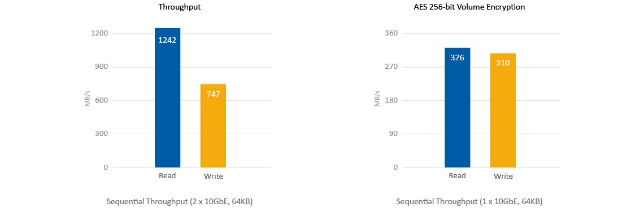Click the orange Write bar showing 747
The image size is (644, 212).
[213, 126]
